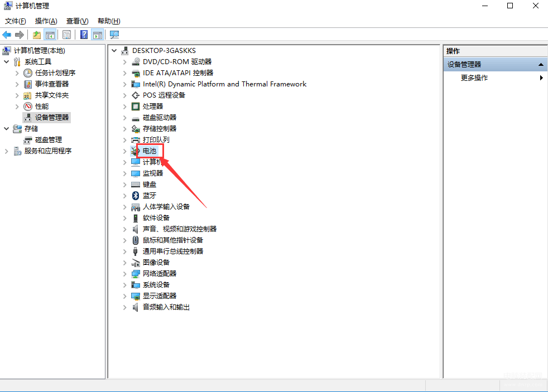Image resolution: width=548 pixels, height=392 pixels.
Task: Select the 电池 device category
Action: pos(149,151)
